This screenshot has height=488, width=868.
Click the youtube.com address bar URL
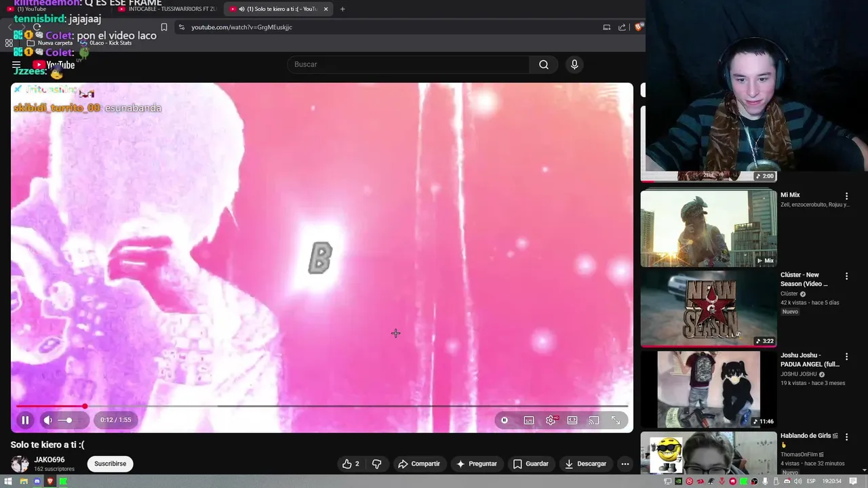[241, 27]
